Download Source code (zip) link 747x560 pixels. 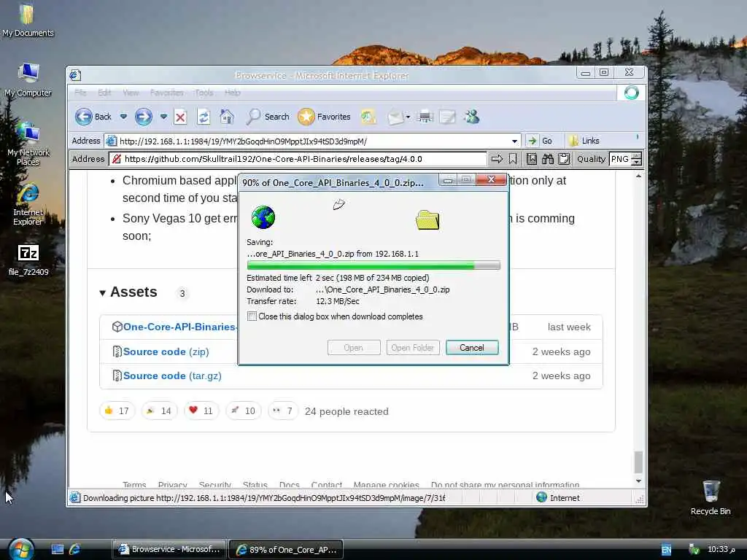[x=166, y=351]
